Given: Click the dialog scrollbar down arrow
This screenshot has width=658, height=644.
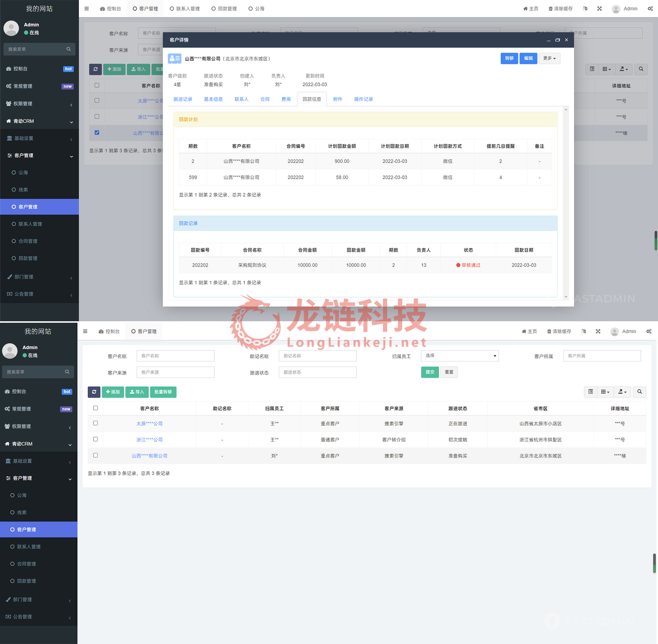Looking at the screenshot, I should click(x=566, y=297).
